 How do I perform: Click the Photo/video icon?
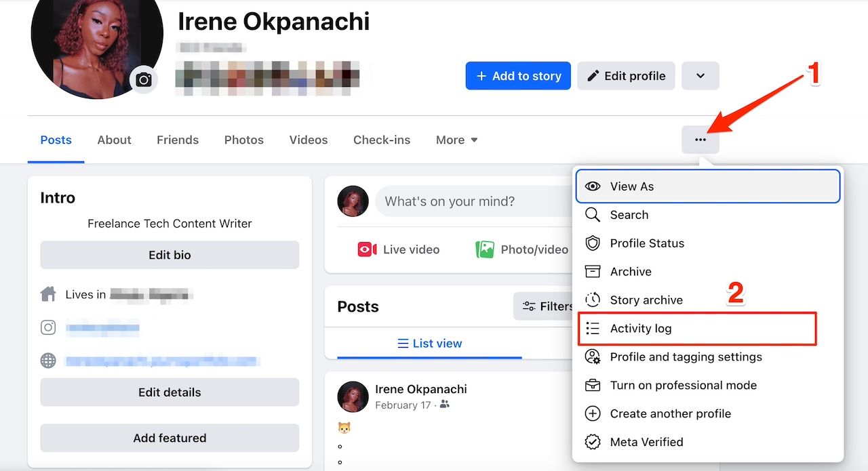pos(485,249)
